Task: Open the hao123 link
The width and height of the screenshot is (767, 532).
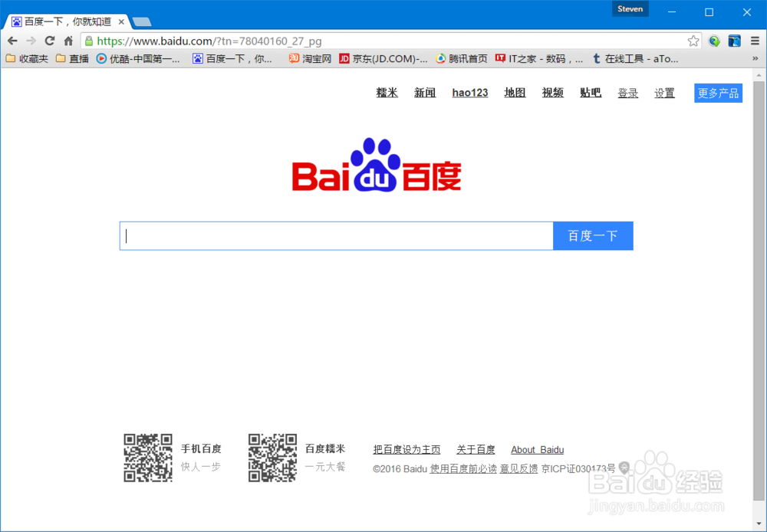Action: [470, 93]
